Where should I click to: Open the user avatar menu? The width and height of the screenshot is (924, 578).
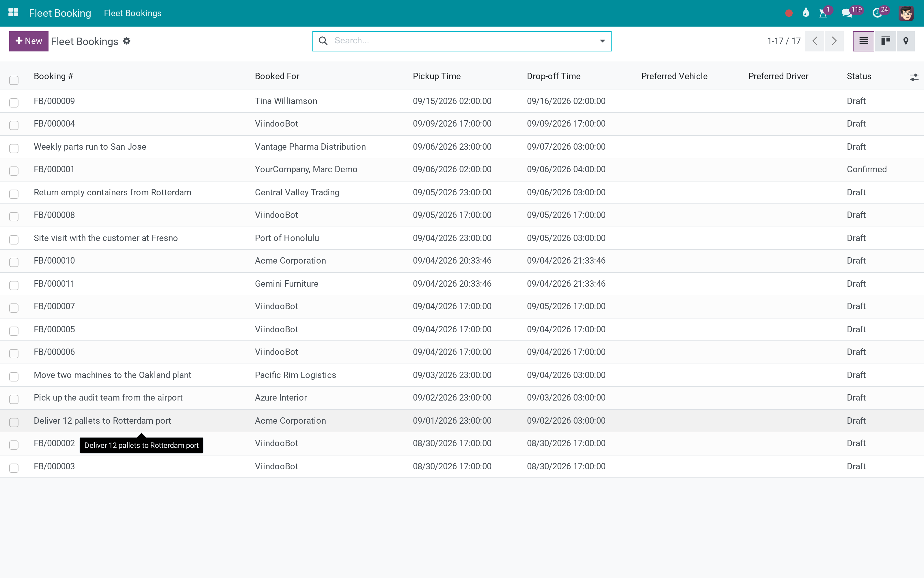[x=906, y=13]
